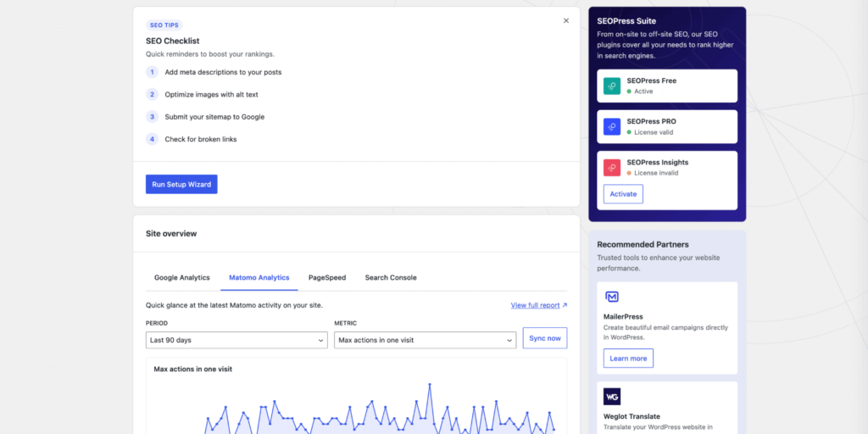
Task: Click the step 1 number badge
Action: pos(153,72)
